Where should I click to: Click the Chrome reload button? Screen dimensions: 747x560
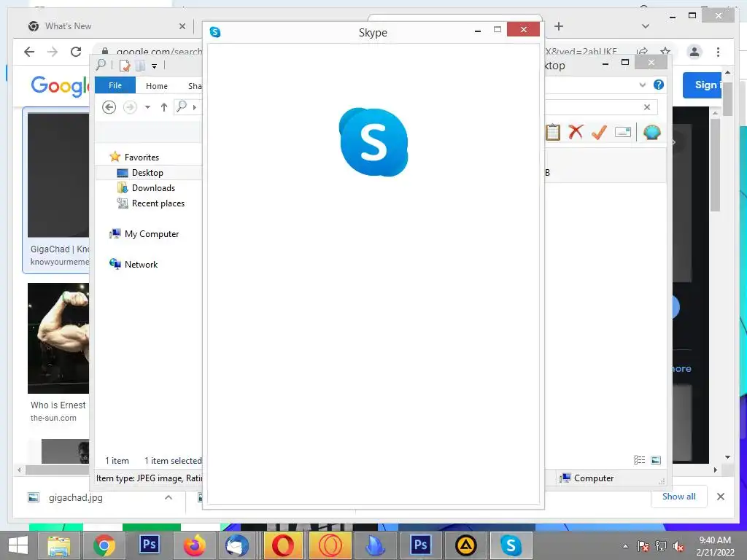coord(76,52)
